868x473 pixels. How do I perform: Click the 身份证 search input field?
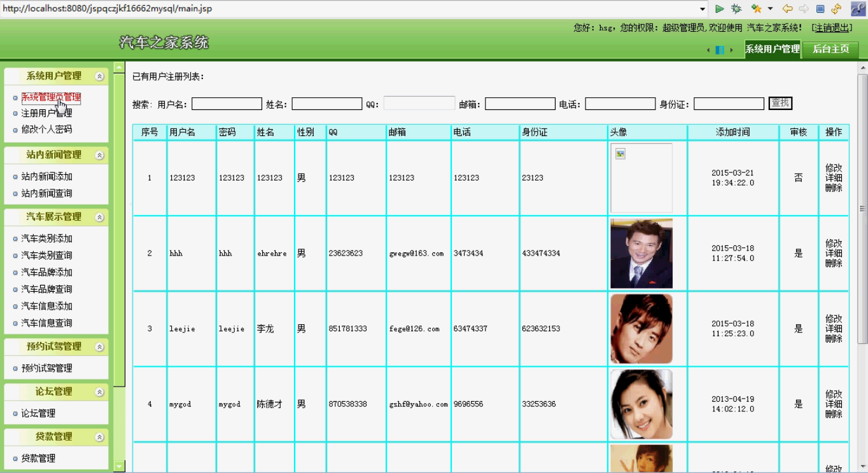pos(729,104)
